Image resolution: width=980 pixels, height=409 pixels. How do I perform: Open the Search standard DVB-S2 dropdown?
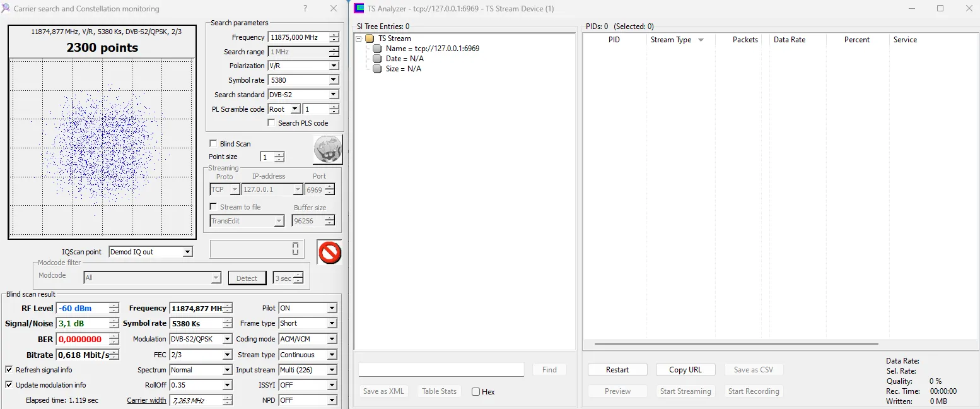pyautogui.click(x=334, y=95)
